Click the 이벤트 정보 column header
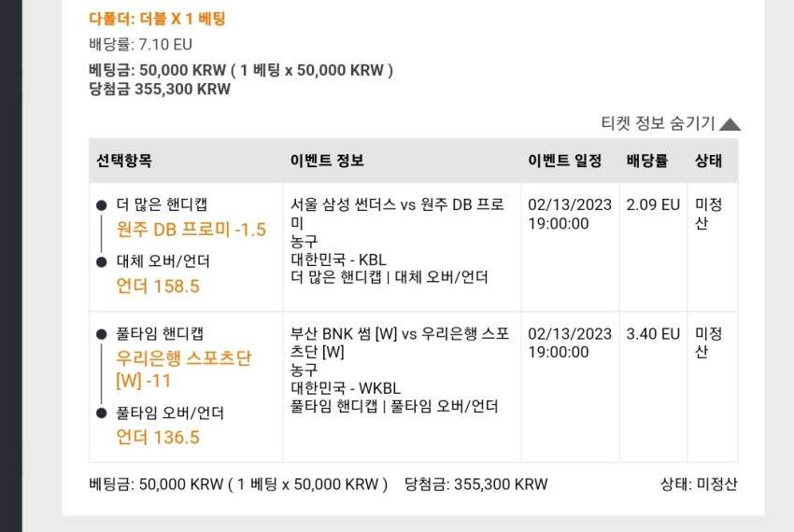Viewport: 794px width, 532px height. pos(327,161)
